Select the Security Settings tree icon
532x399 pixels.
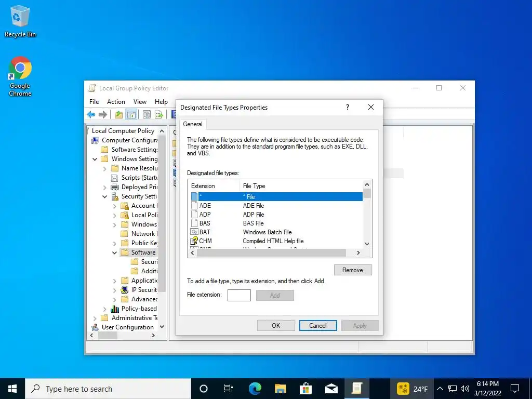(115, 196)
